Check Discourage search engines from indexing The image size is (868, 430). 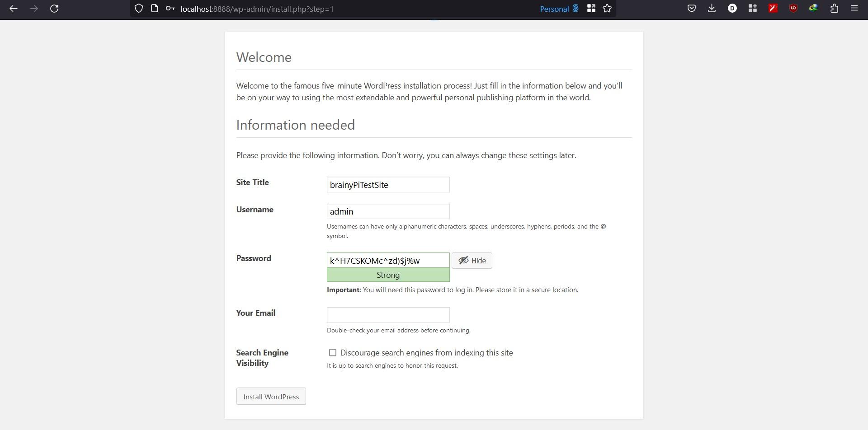coord(333,353)
